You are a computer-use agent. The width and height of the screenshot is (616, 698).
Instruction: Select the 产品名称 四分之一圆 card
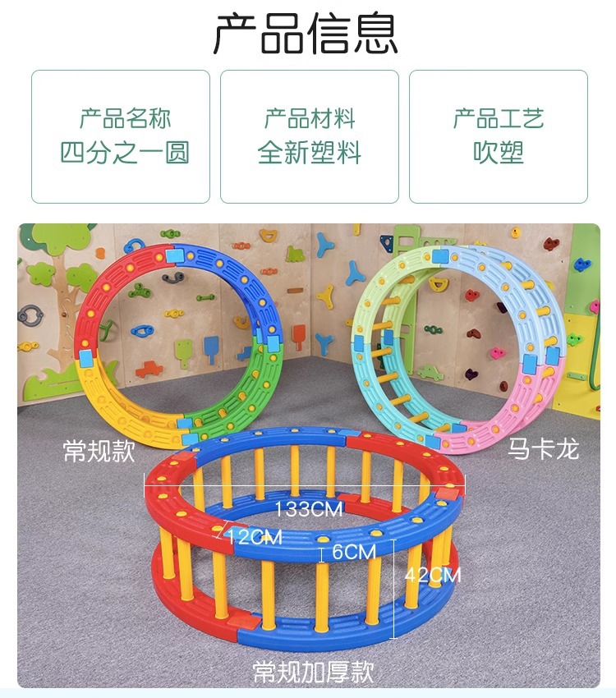[x=121, y=136]
